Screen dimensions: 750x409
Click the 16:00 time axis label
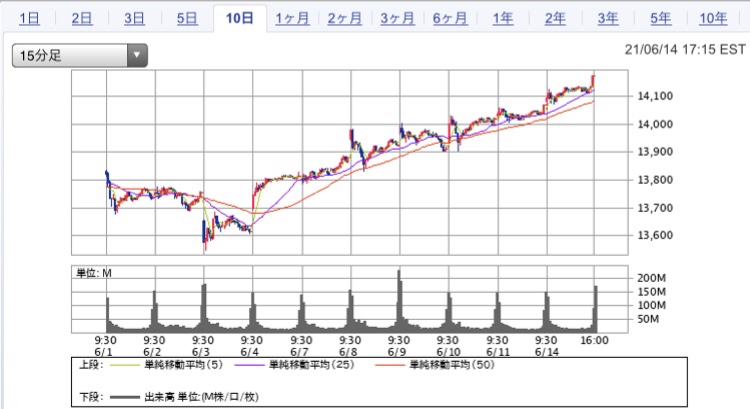pyautogui.click(x=595, y=341)
